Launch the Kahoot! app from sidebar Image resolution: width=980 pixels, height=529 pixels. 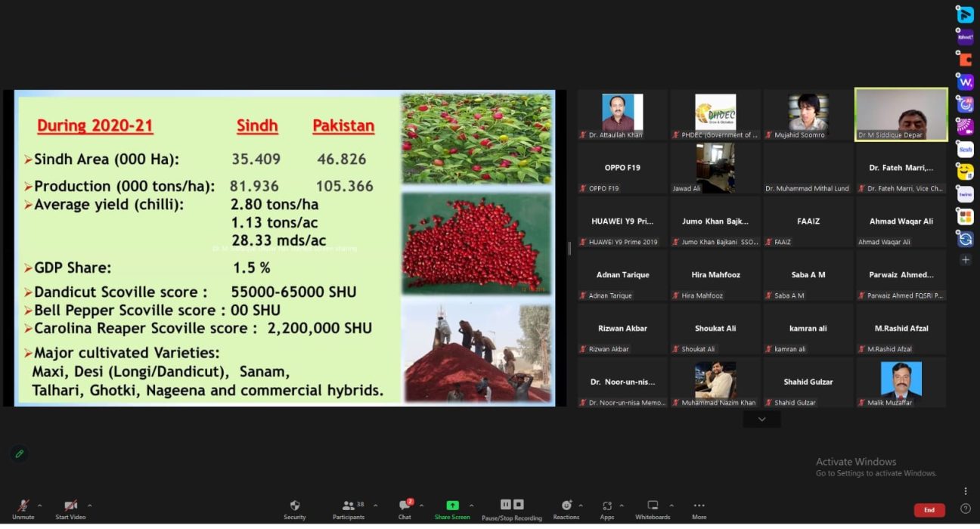click(965, 36)
